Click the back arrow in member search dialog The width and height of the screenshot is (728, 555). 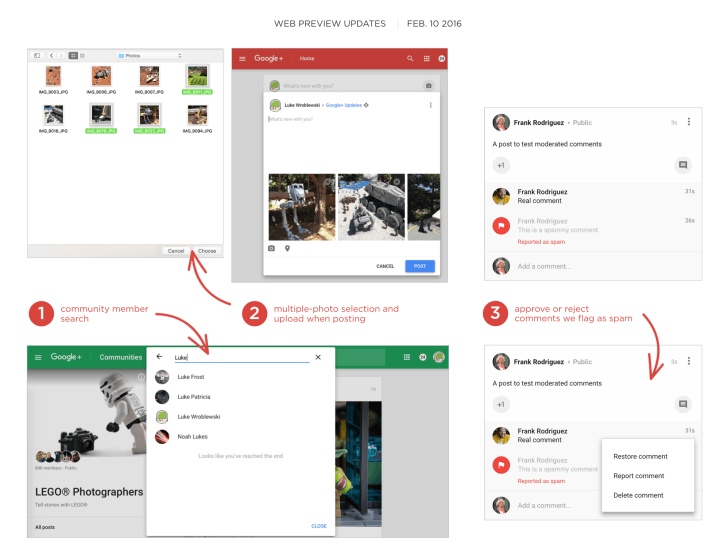(x=160, y=356)
